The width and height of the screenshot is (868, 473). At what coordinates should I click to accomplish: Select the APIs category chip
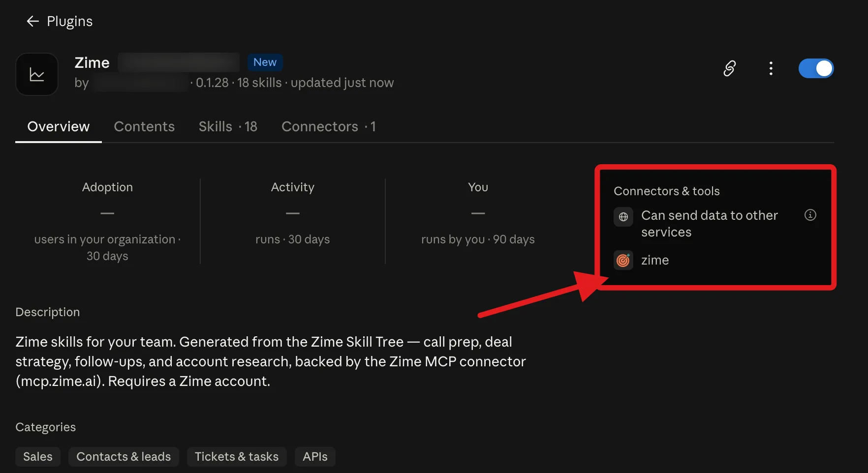315,457
